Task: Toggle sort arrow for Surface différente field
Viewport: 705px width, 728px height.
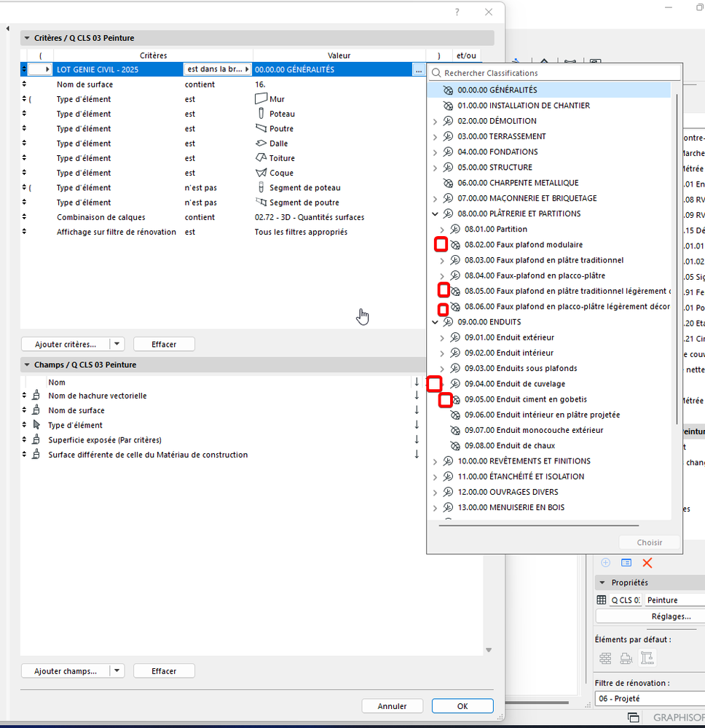Action: coord(417,455)
